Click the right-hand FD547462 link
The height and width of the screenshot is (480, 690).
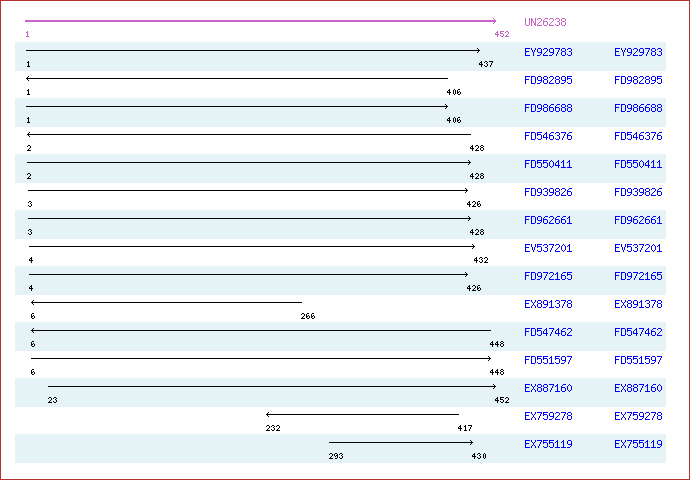tap(638, 332)
